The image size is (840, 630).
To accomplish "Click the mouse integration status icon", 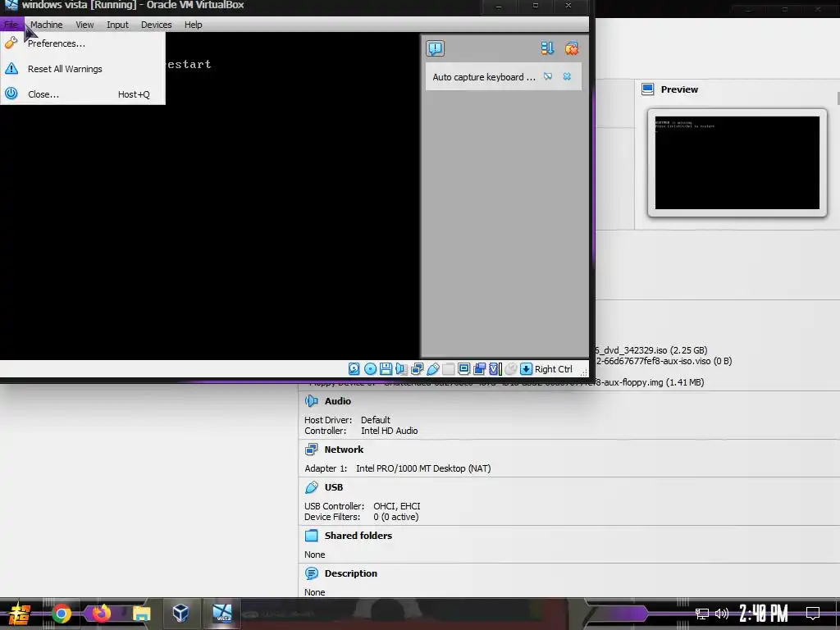I will pyautogui.click(x=511, y=369).
